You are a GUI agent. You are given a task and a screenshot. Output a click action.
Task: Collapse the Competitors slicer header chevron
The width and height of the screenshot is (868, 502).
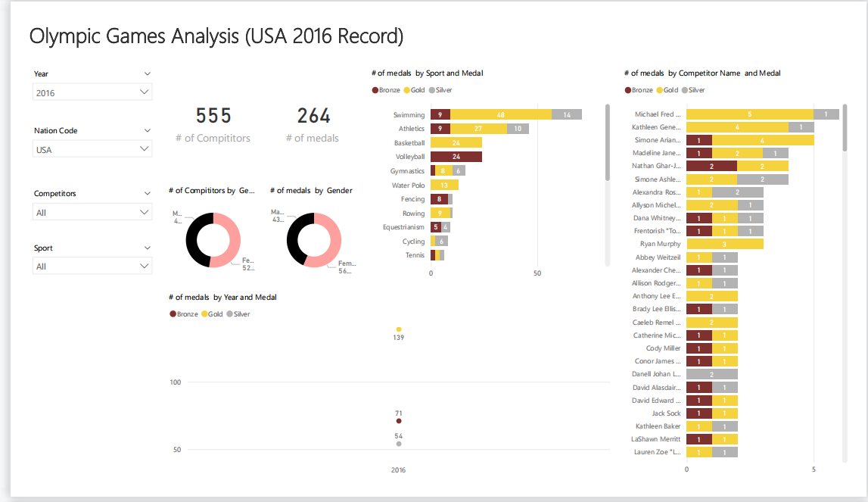(146, 193)
